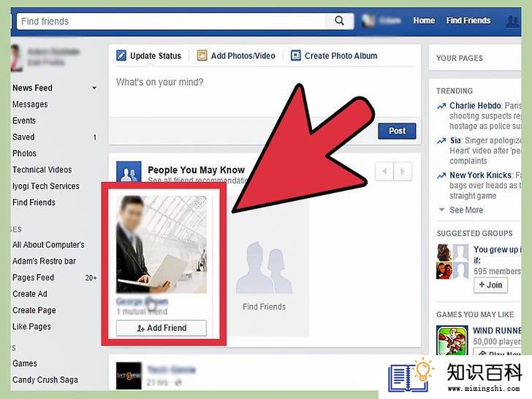Click the Add Photos/Video icon

(x=202, y=56)
